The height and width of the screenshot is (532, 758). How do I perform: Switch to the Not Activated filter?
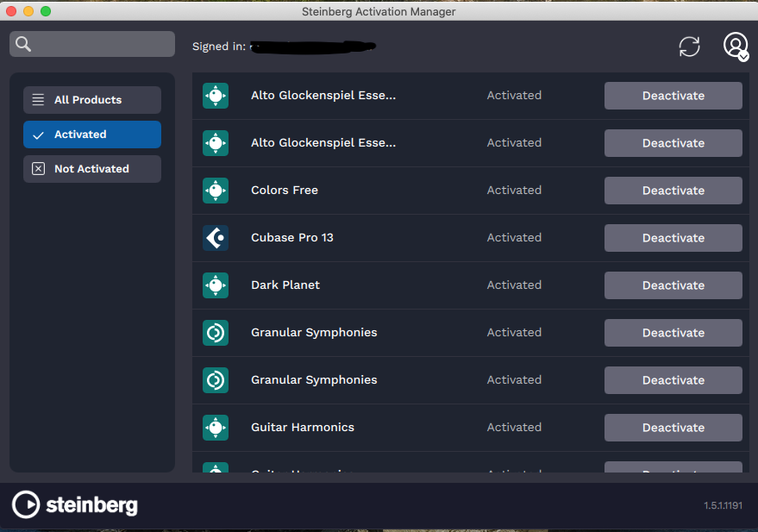coord(92,169)
